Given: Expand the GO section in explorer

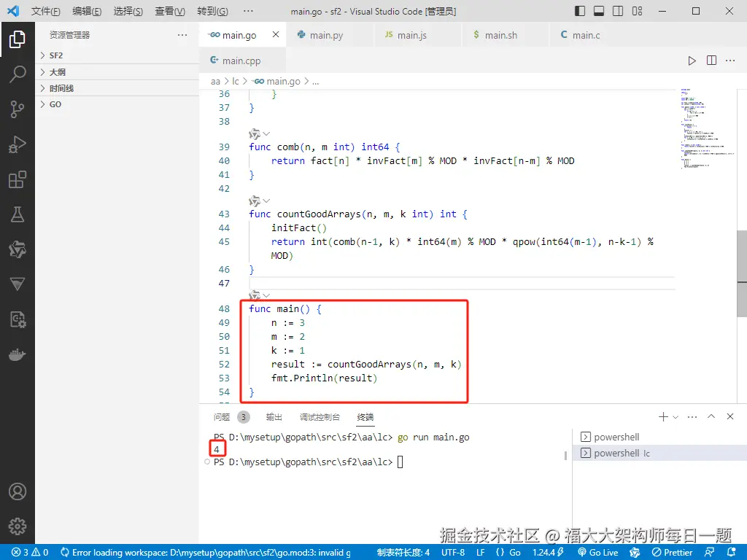Looking at the screenshot, I should (117, 104).
